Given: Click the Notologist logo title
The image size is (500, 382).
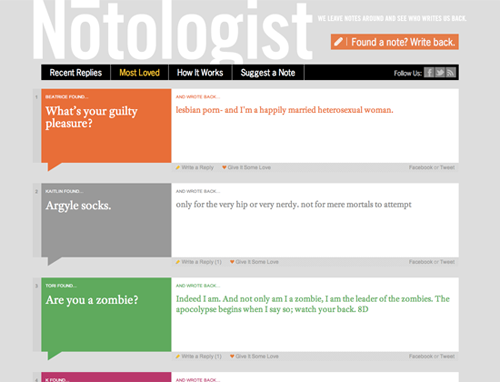Looking at the screenshot, I should [173, 31].
